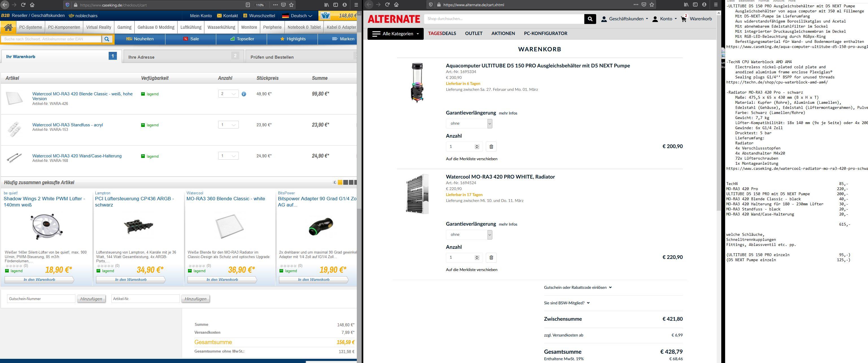Viewport: 868px width, 363px height.
Task: Expand Sie sind BSW-Mitglied section
Action: (567, 303)
